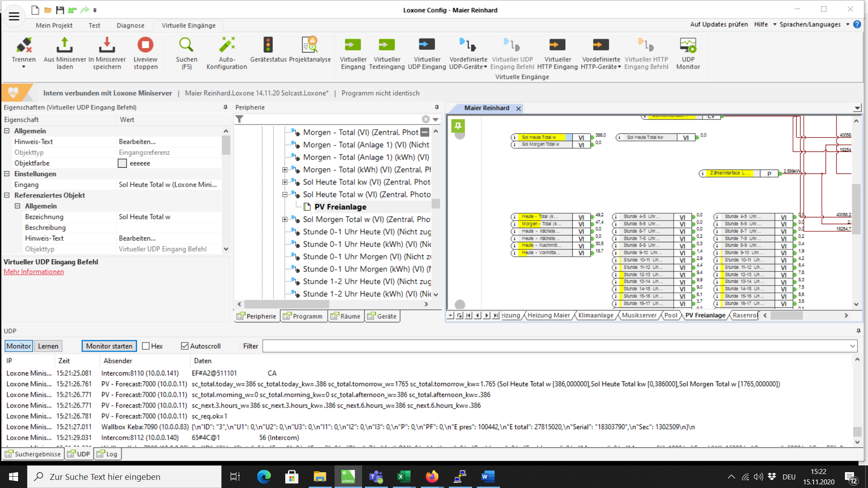Switch to Klimaanlage page tab

pos(595,315)
